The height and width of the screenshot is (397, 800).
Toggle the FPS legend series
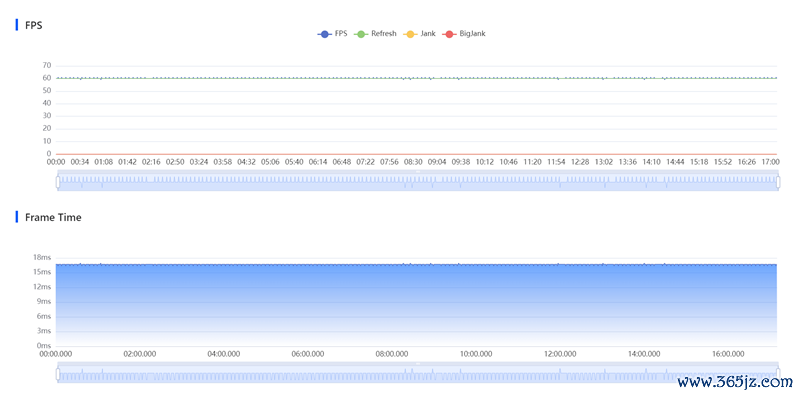(333, 34)
